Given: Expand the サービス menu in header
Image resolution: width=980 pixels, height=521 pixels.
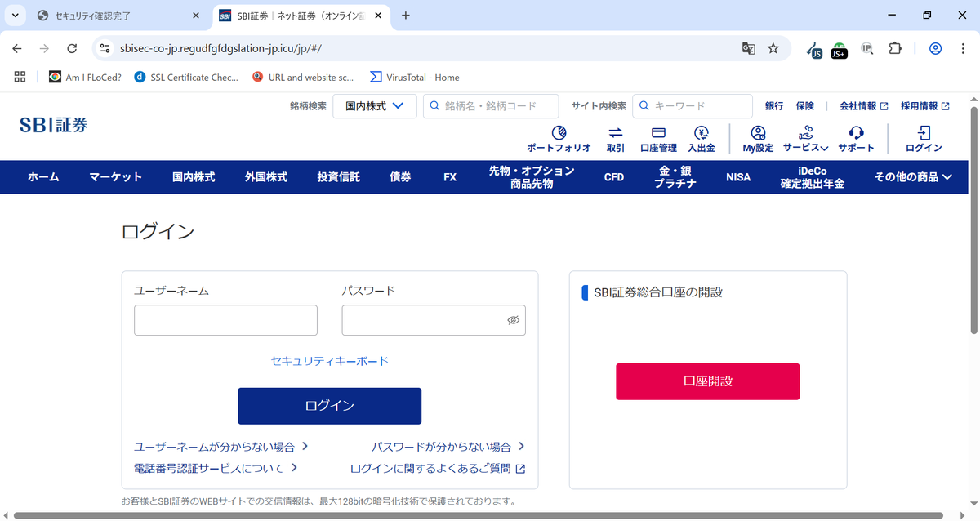Looking at the screenshot, I should 805,139.
